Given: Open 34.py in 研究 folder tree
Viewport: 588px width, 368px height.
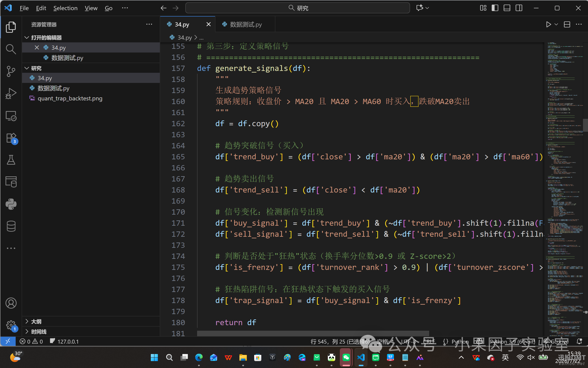Looking at the screenshot, I should [91, 78].
